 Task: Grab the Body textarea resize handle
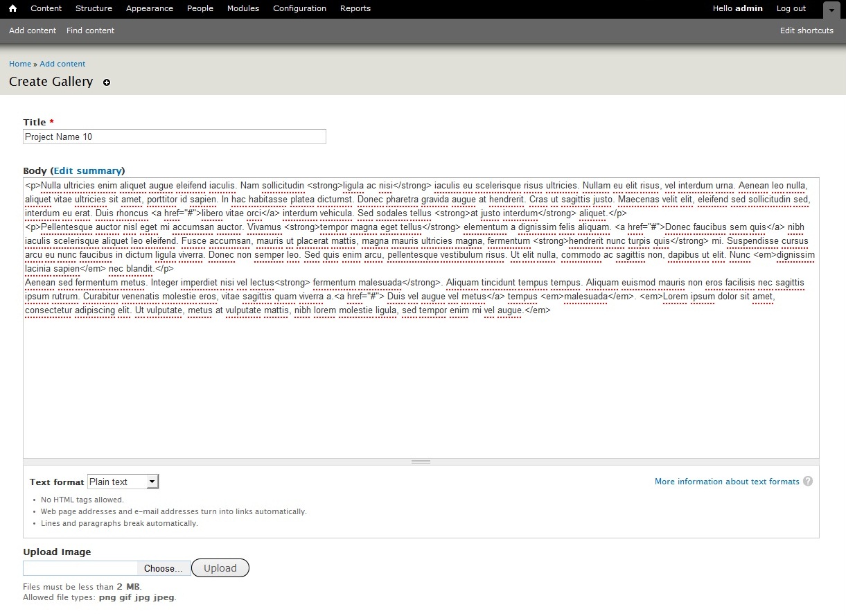[x=421, y=461]
